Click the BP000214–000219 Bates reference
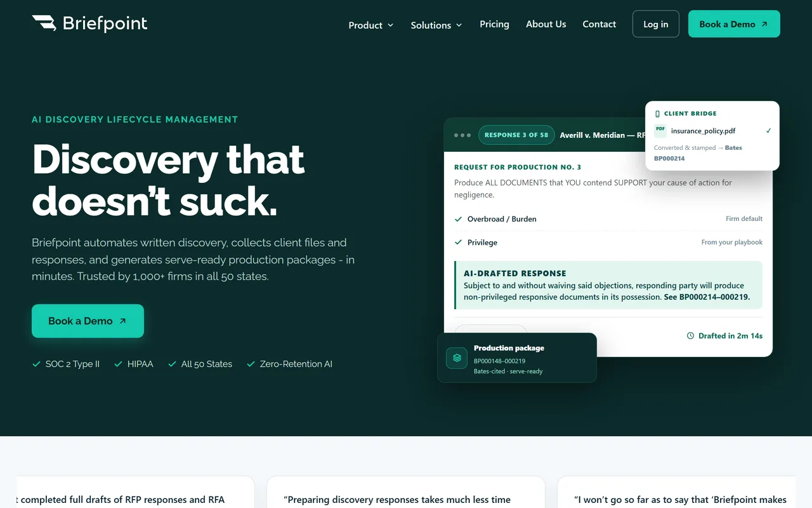812x508 pixels. click(715, 297)
